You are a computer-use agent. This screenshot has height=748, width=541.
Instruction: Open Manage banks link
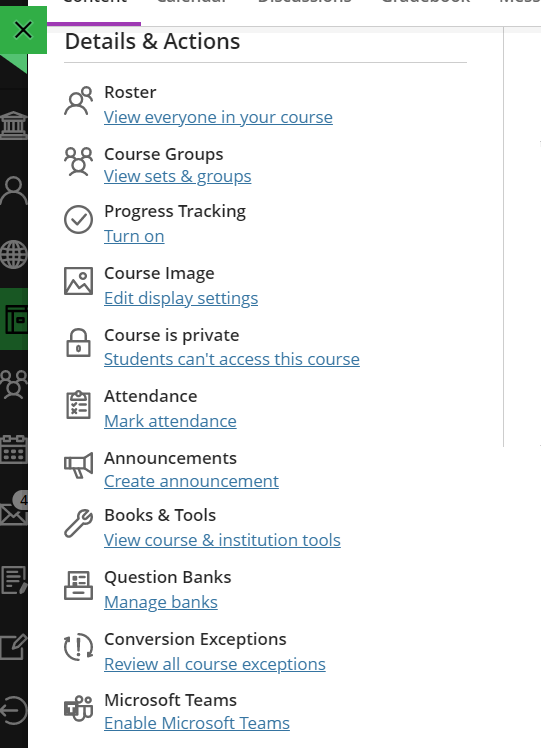[x=161, y=602]
